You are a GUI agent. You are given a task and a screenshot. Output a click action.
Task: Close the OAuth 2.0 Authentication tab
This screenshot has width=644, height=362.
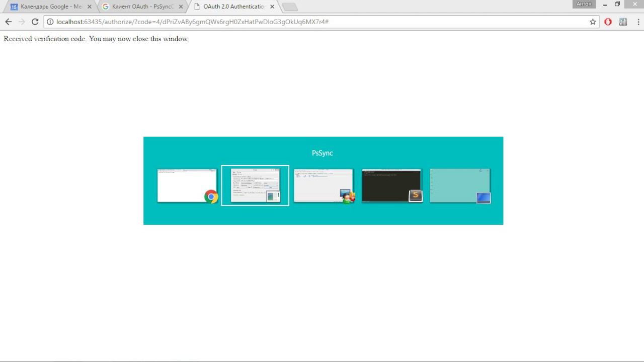(x=272, y=7)
